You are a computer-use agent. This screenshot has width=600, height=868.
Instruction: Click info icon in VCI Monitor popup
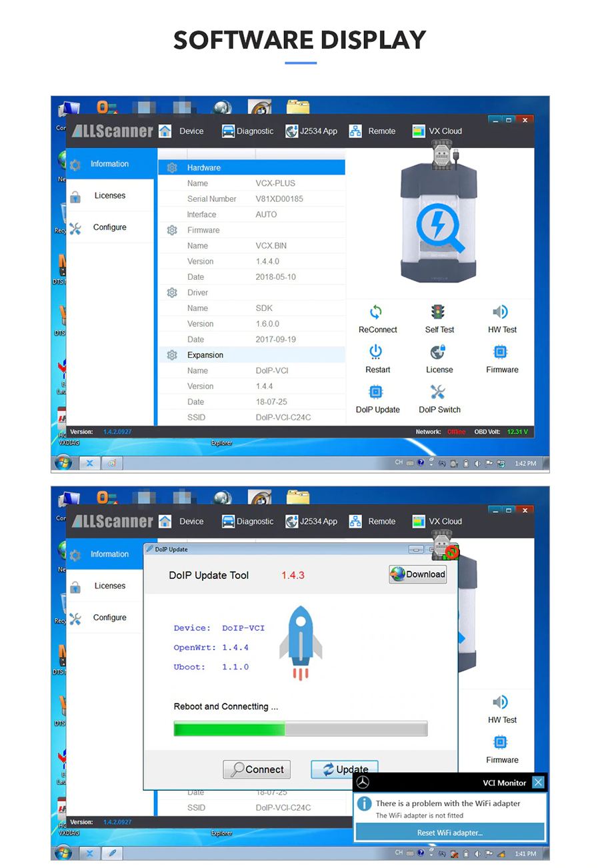click(365, 803)
